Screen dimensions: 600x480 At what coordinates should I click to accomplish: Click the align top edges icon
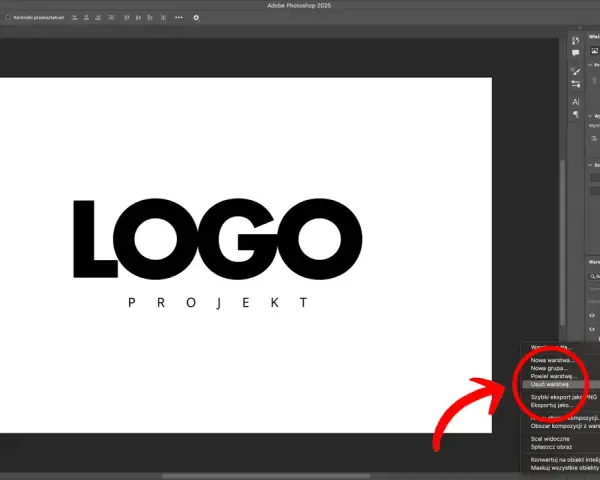point(127,18)
